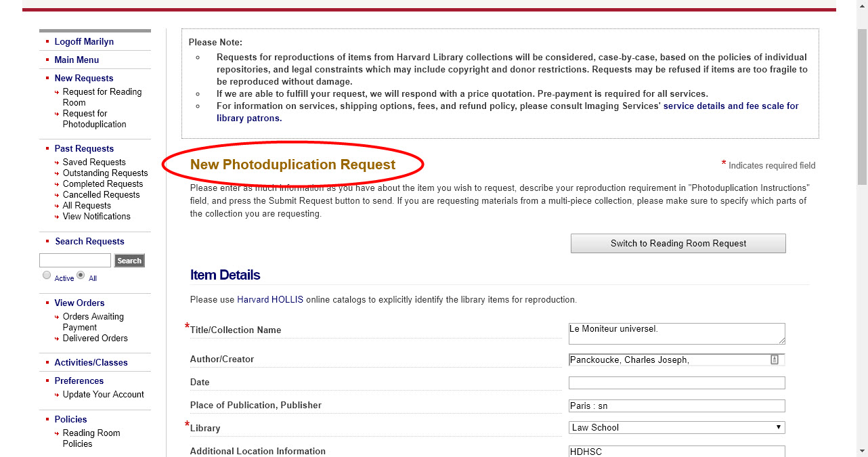Click the Title/Collection Name text area
The image size is (868, 457).
click(677, 333)
